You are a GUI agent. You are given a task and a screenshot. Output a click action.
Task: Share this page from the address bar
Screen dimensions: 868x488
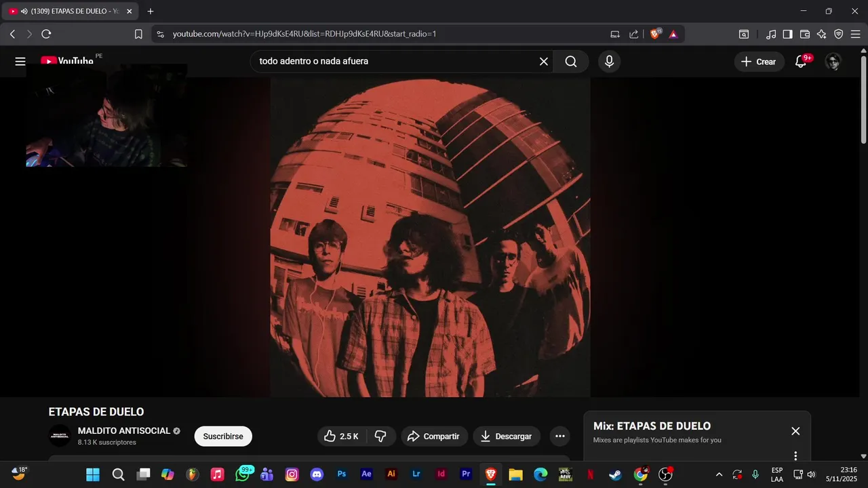point(634,34)
